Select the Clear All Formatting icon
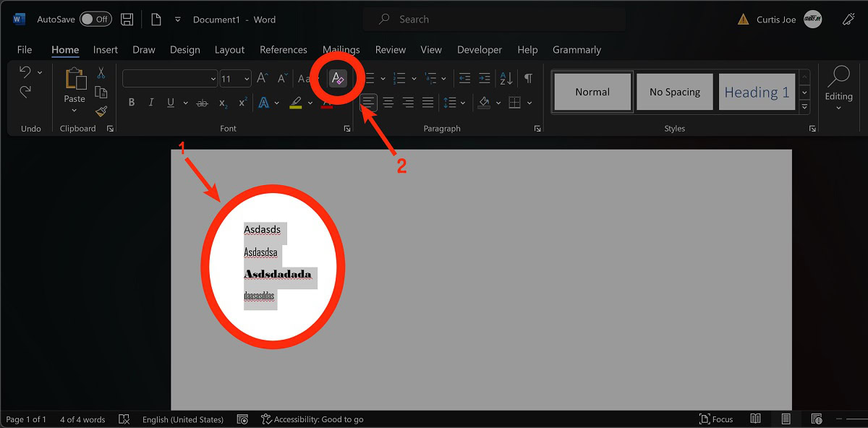 [339, 78]
